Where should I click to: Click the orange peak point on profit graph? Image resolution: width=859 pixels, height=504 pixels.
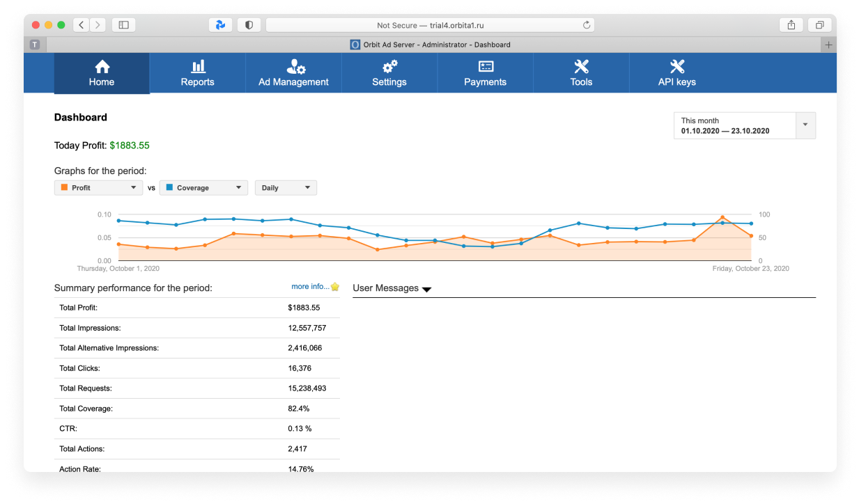[x=722, y=217]
